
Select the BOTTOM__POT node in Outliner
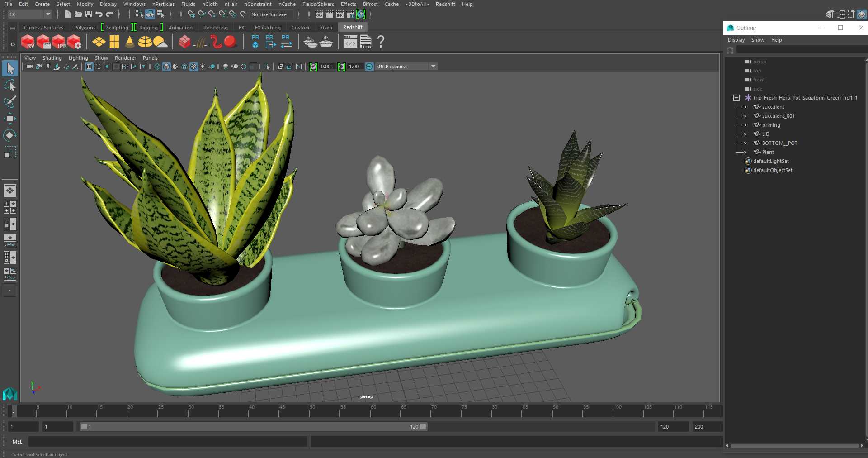tap(779, 143)
